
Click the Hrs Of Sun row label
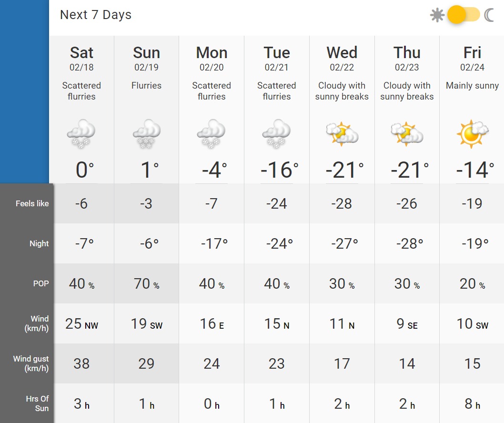pyautogui.click(x=37, y=403)
